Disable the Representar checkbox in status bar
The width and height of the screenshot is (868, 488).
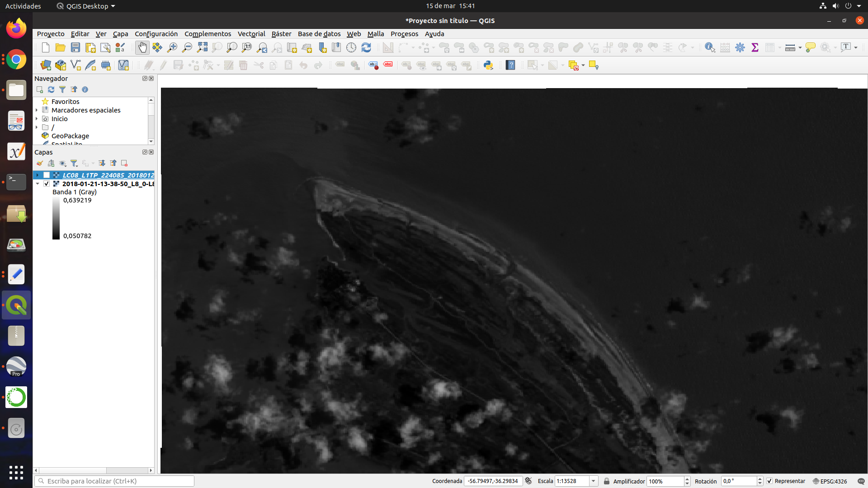click(769, 481)
